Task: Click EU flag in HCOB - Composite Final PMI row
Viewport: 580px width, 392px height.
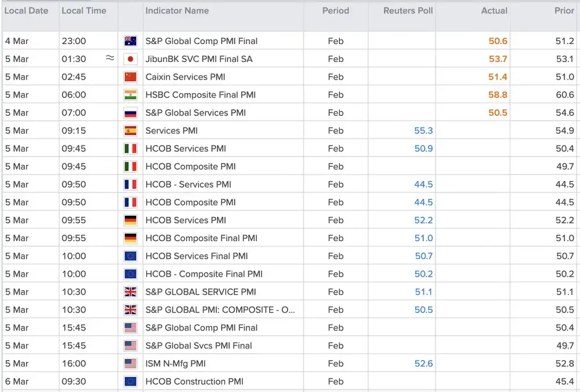Action: pyautogui.click(x=130, y=274)
